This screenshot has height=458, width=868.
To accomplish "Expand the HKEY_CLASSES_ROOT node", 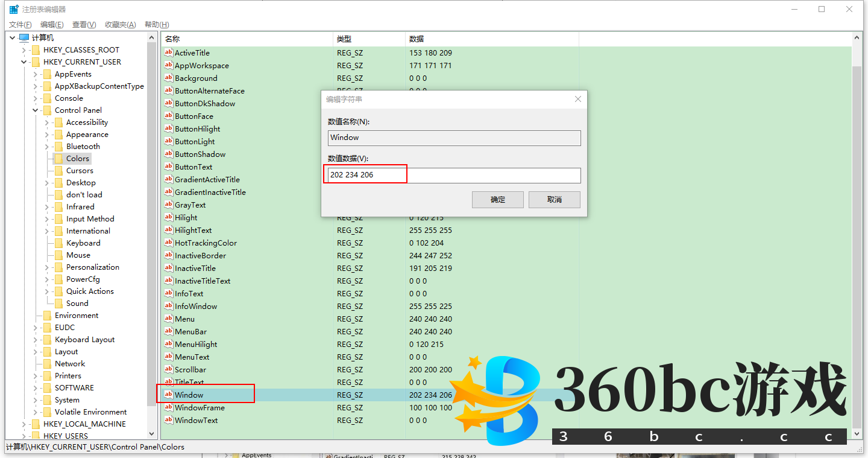I will (24, 50).
